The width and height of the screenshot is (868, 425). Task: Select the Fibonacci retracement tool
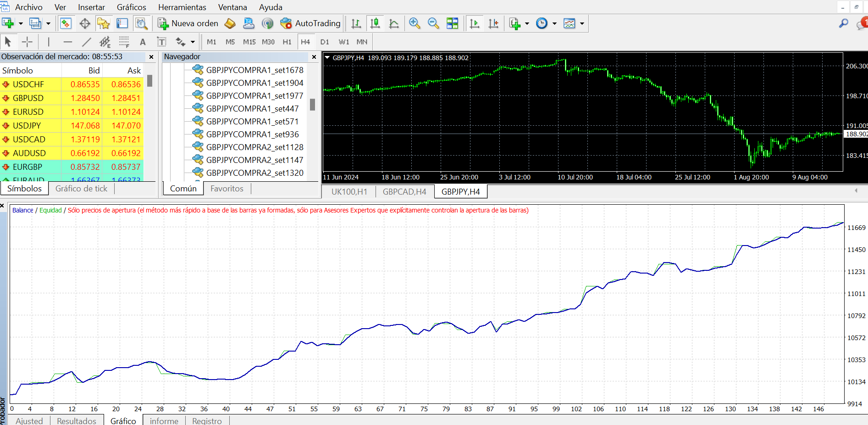pyautogui.click(x=124, y=42)
